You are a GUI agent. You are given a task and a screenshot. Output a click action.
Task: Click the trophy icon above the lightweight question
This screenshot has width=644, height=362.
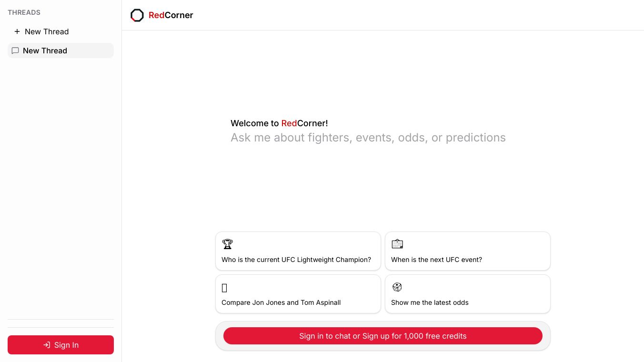point(227,244)
